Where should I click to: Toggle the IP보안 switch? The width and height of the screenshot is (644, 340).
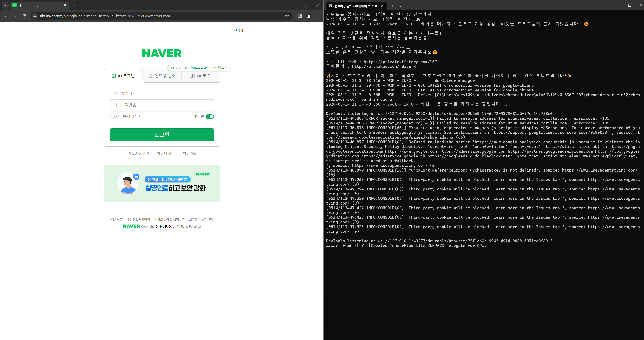(x=210, y=117)
